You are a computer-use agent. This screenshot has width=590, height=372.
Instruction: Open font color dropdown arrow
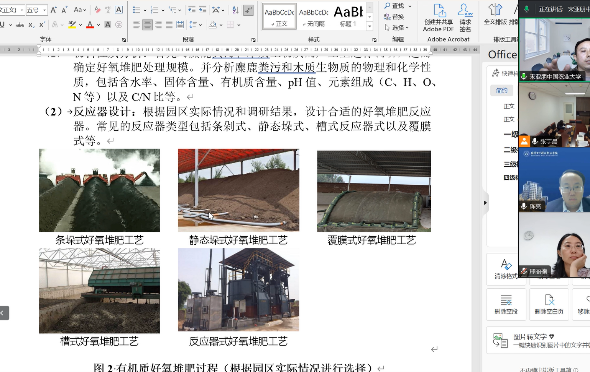[x=98, y=25]
